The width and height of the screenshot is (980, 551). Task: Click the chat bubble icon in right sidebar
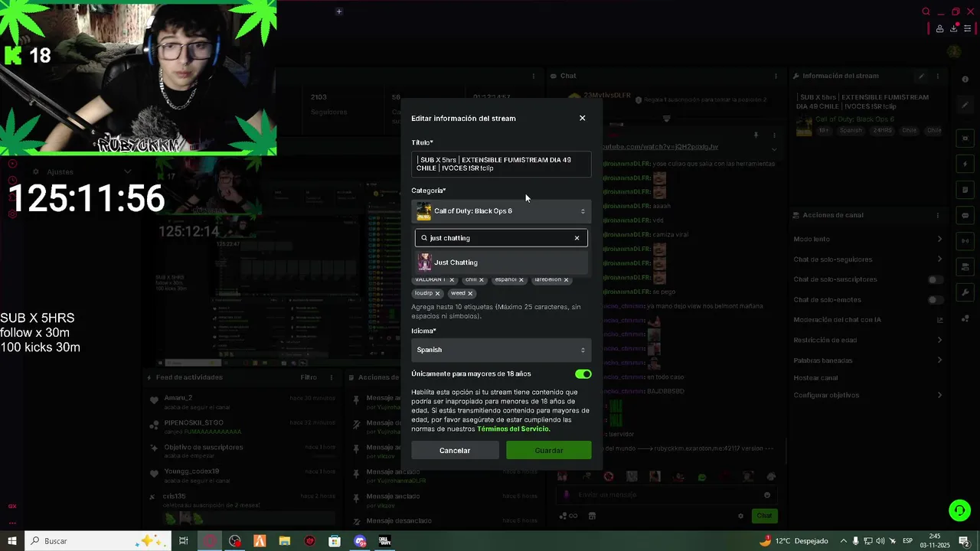(x=965, y=216)
